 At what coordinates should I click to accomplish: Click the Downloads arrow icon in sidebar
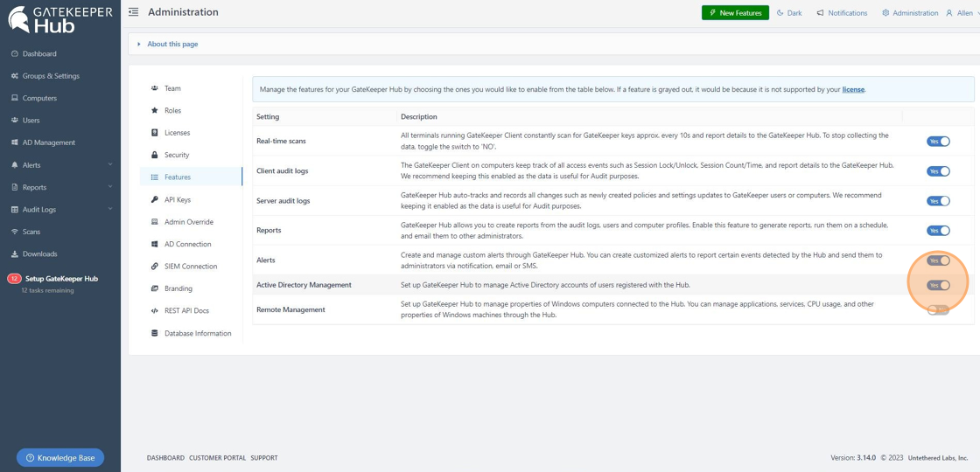coord(15,254)
